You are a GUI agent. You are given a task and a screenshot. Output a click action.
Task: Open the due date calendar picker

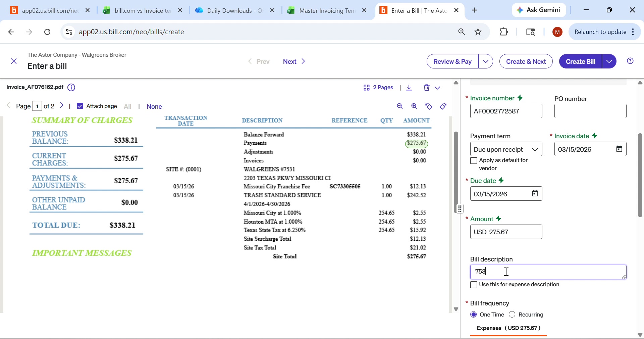[535, 194]
